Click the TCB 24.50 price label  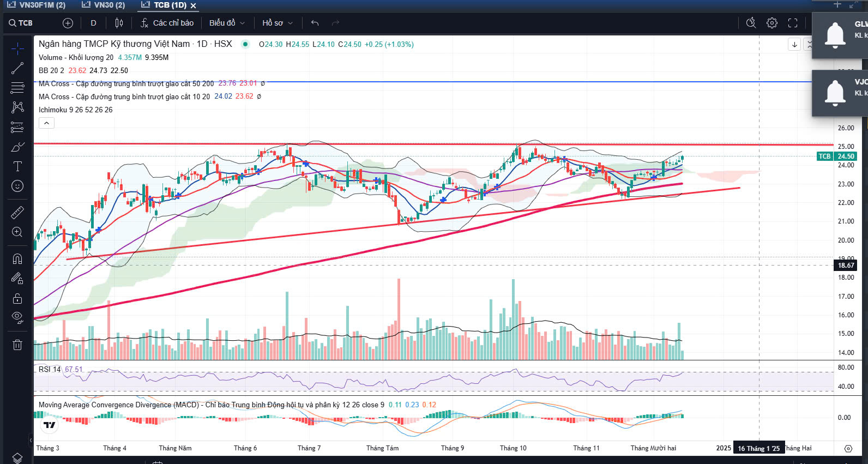pos(836,156)
